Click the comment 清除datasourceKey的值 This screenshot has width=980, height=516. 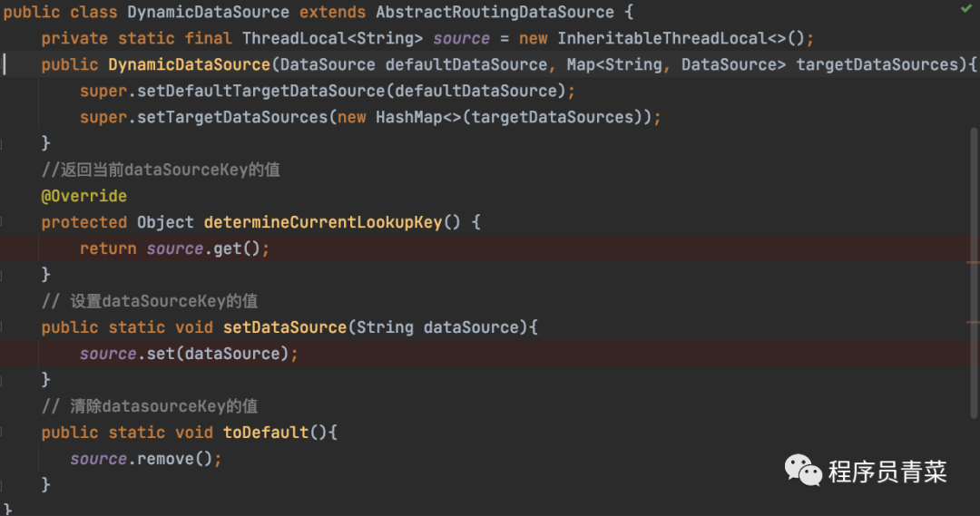click(150, 405)
